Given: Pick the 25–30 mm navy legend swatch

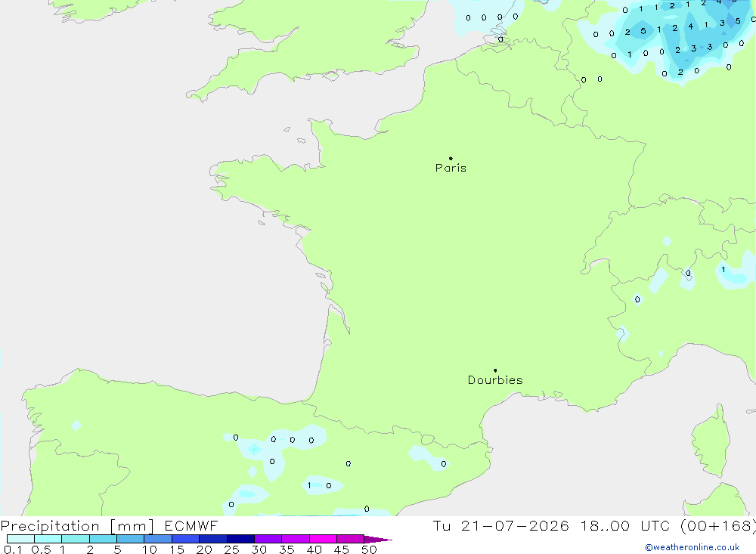Looking at the screenshot, I should pos(240,539).
